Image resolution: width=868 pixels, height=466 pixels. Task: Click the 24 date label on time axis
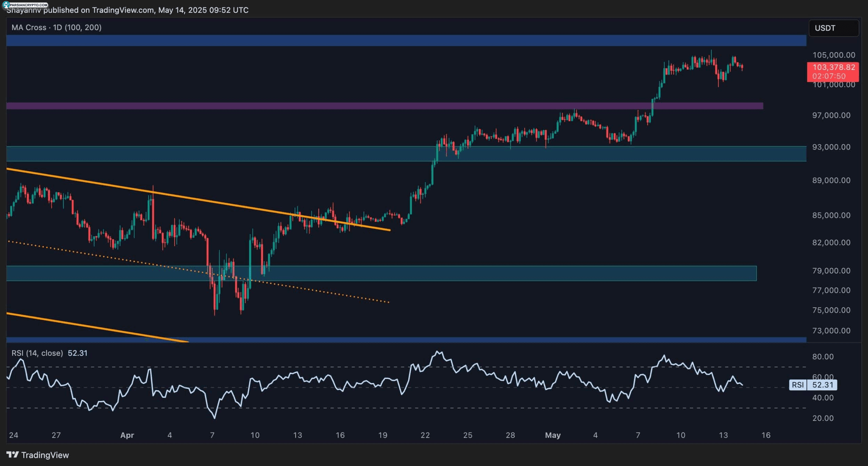click(14, 435)
